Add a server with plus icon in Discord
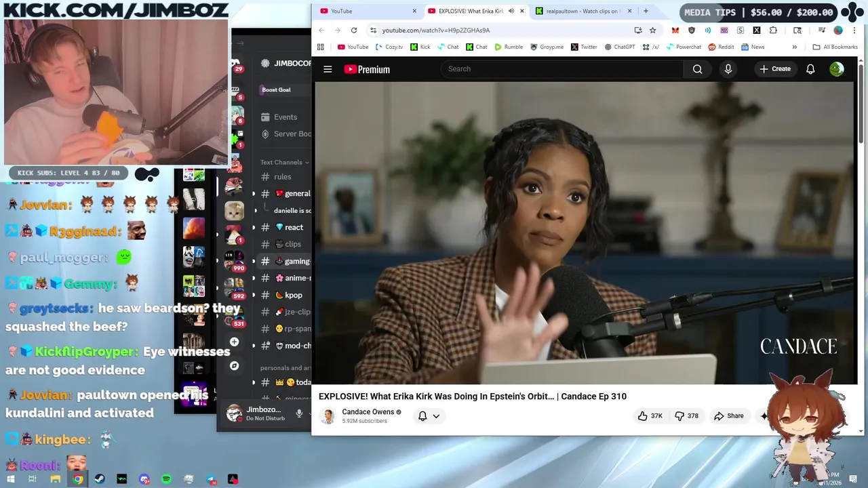 click(234, 342)
